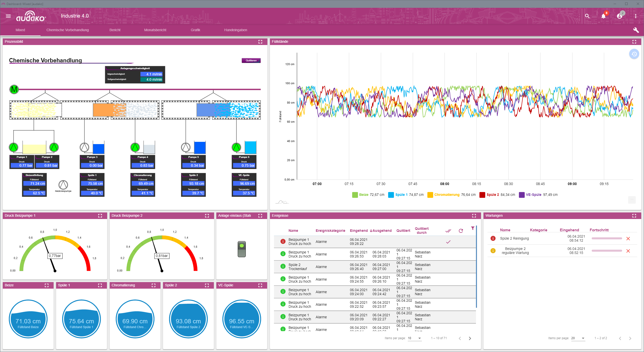Screen dimensions: 644x352
Task: Cancel the Spüle 2 Reinigung maintenance entry
Action: coord(628,238)
